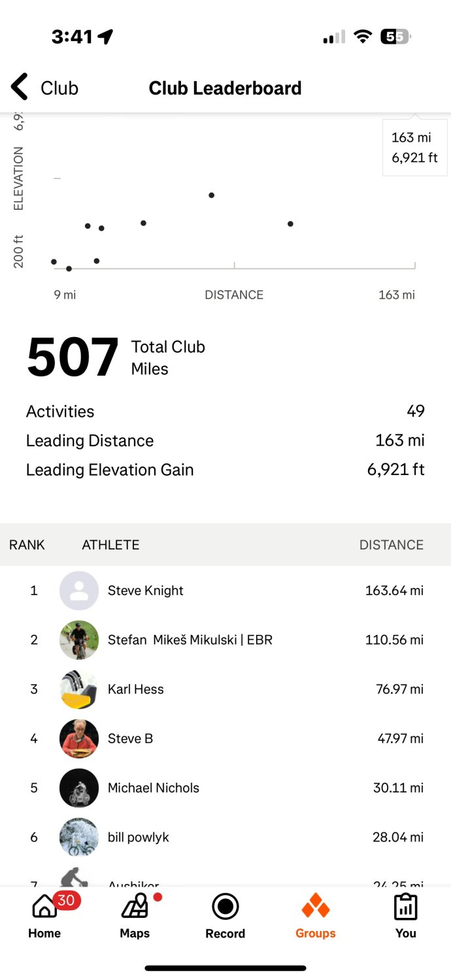451x980 pixels.
Task: Tap the Wi-Fi status icon
Action: pyautogui.click(x=363, y=37)
